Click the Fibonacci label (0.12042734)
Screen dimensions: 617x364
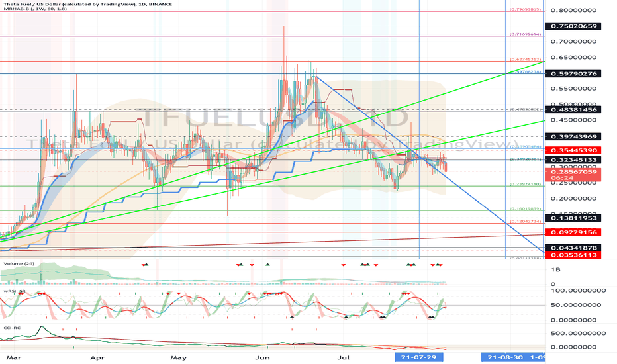(526, 222)
